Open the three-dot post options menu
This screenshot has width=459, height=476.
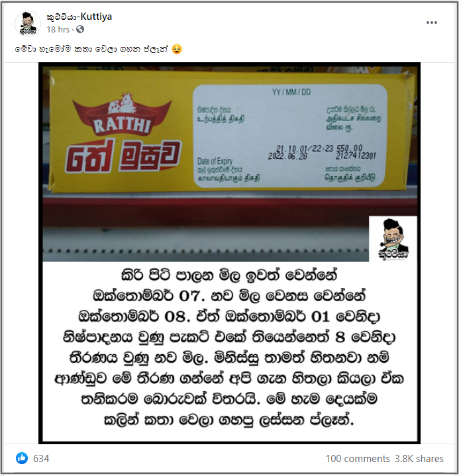(431, 23)
